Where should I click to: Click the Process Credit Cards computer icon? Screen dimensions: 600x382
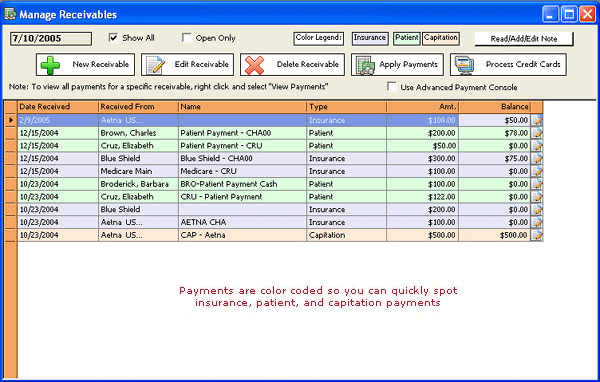(x=465, y=65)
